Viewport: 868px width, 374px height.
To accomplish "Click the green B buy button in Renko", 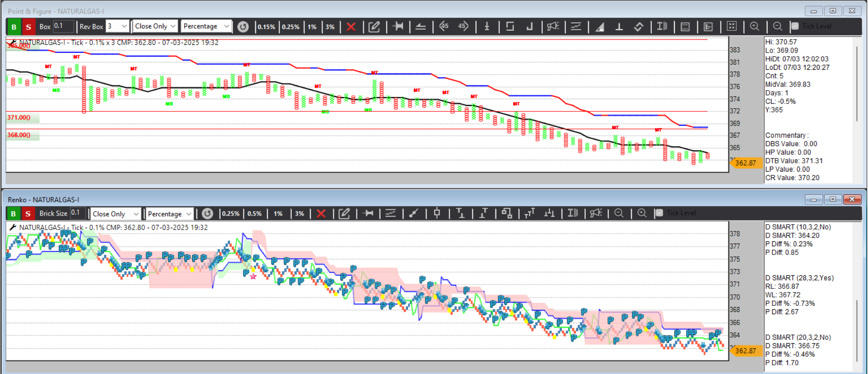I will pyautogui.click(x=14, y=214).
